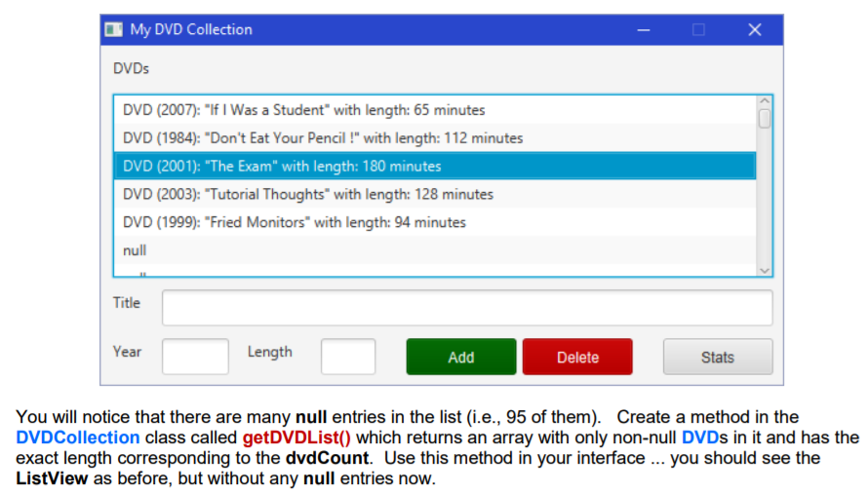Select the first fully visible null list entry

(x=435, y=250)
